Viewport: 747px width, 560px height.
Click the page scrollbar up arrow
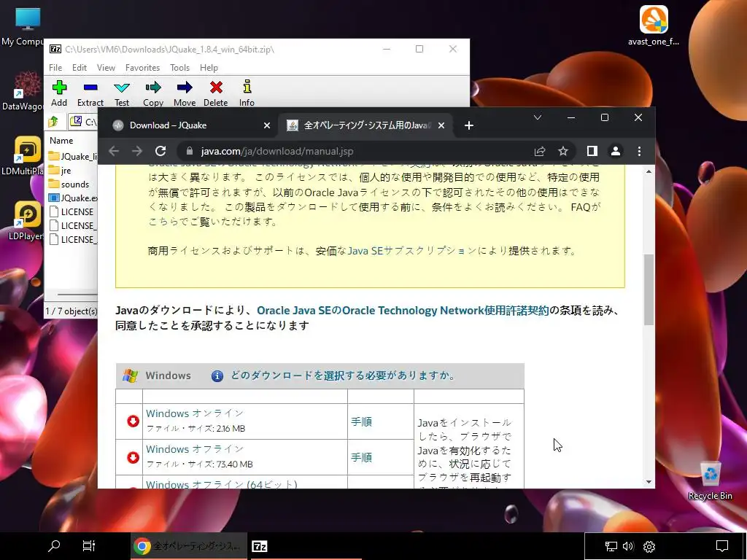point(649,171)
